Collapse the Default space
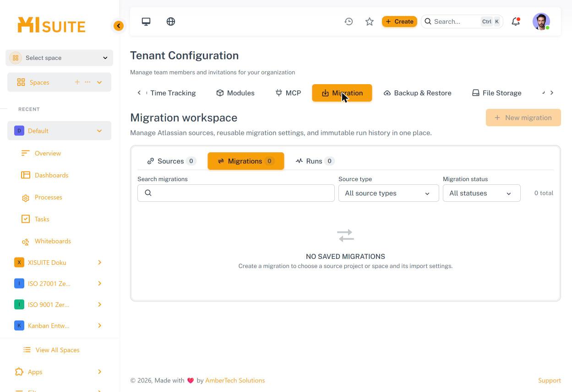The width and height of the screenshot is (572, 392). (x=99, y=131)
